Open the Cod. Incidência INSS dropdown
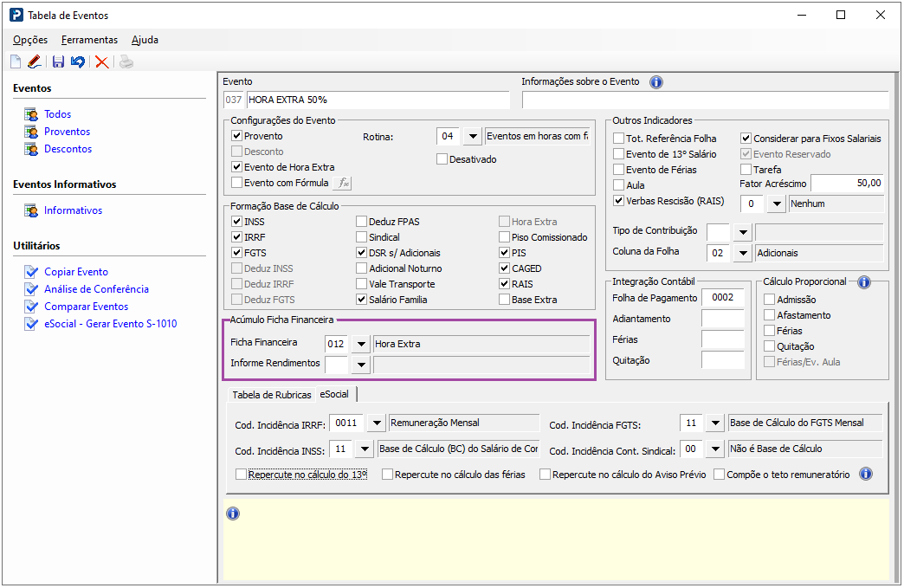 [x=365, y=449]
